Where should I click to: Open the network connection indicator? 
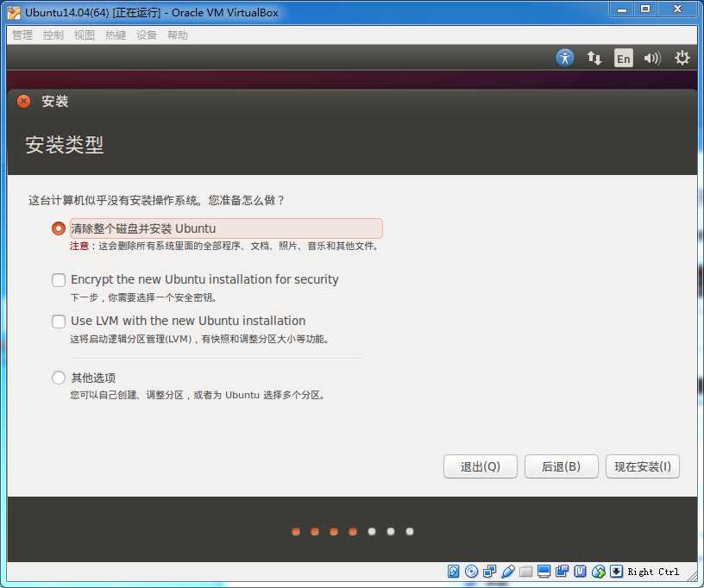coord(594,59)
